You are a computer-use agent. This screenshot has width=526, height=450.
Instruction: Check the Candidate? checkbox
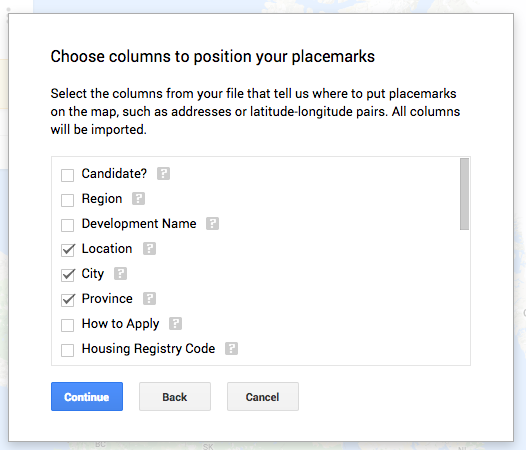tap(67, 175)
